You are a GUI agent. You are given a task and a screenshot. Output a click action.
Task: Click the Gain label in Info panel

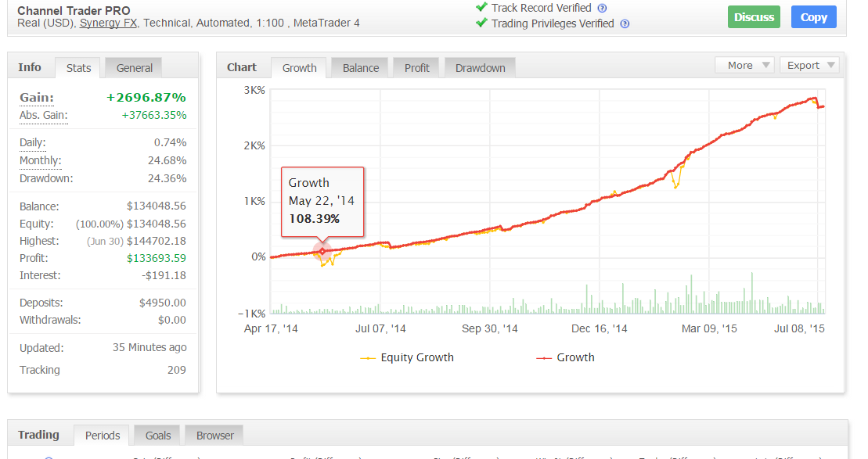click(37, 98)
